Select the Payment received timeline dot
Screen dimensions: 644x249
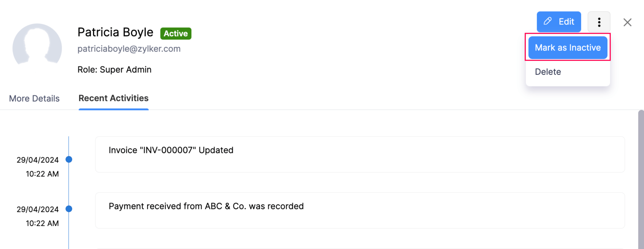tap(69, 209)
